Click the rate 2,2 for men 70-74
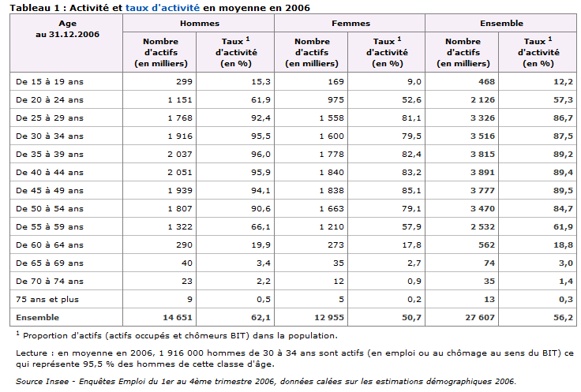The image size is (581, 392). coord(264,282)
